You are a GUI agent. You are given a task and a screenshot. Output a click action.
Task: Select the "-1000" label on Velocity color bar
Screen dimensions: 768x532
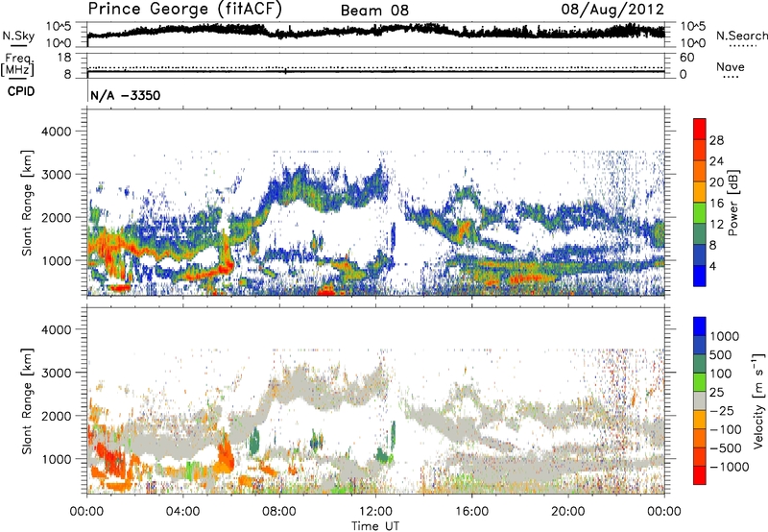tap(730, 467)
